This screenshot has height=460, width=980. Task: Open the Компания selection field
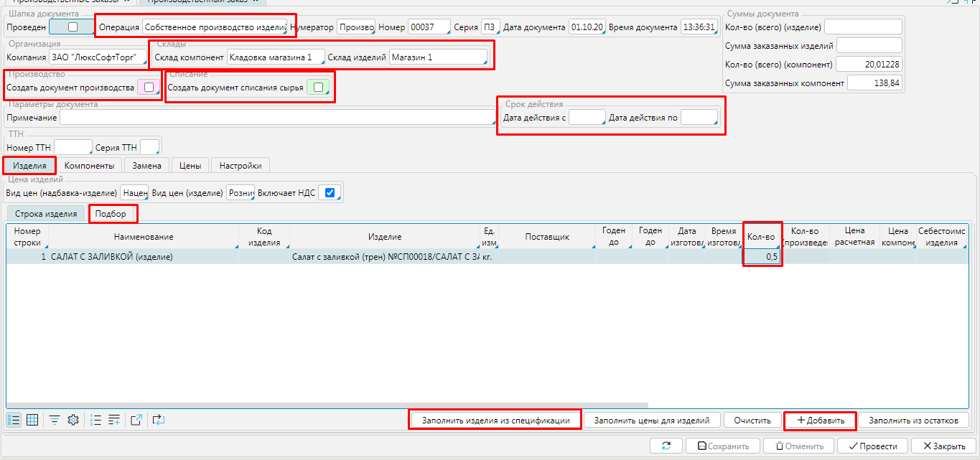(x=97, y=57)
